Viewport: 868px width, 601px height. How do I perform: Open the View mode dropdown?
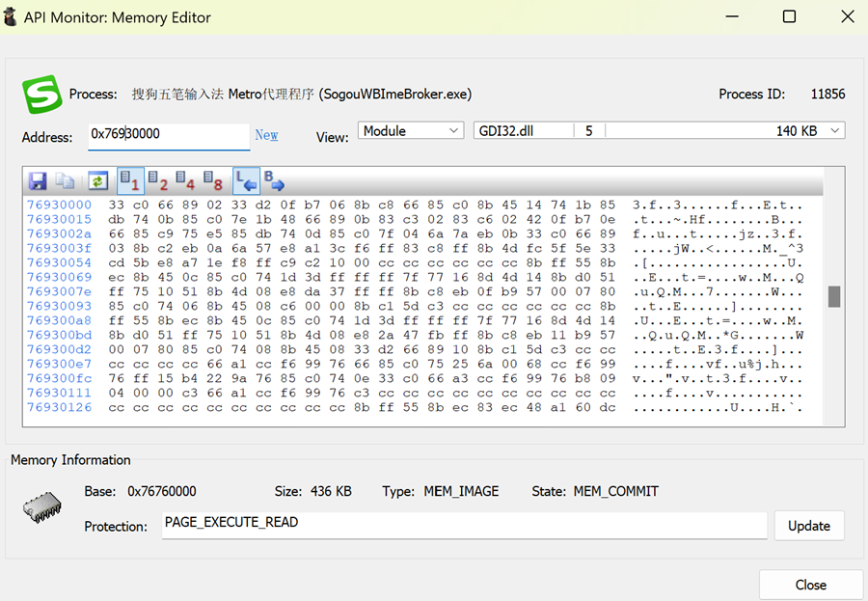click(411, 131)
